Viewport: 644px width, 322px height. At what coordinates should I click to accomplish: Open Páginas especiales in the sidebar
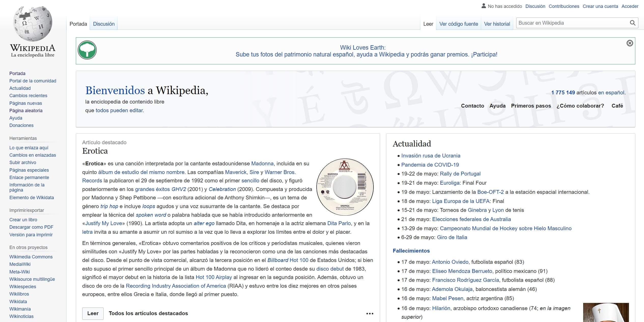pos(29,170)
